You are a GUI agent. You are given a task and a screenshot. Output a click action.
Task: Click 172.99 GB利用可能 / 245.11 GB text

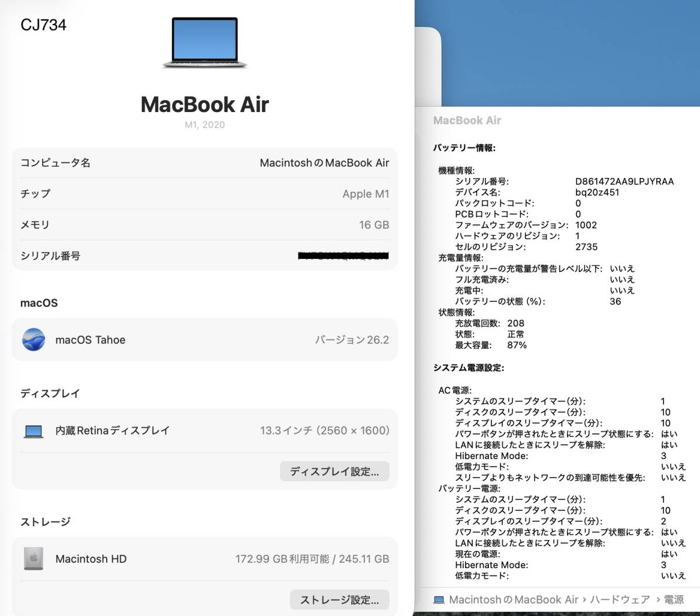coord(312,559)
